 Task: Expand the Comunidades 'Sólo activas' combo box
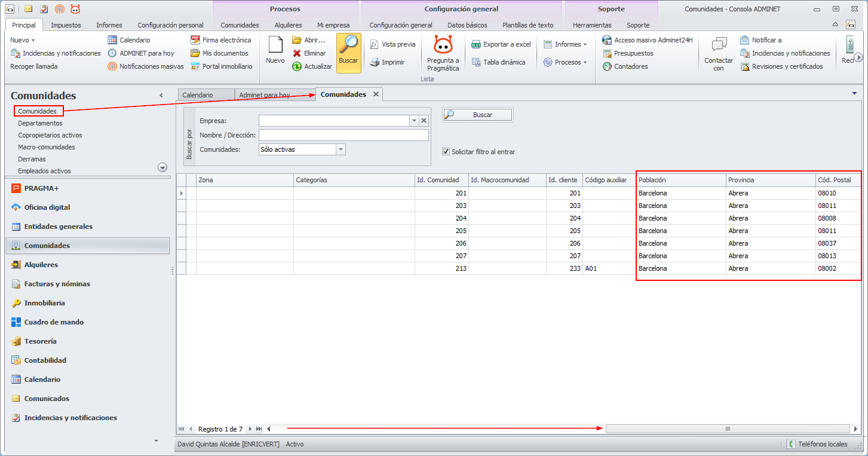click(x=341, y=149)
